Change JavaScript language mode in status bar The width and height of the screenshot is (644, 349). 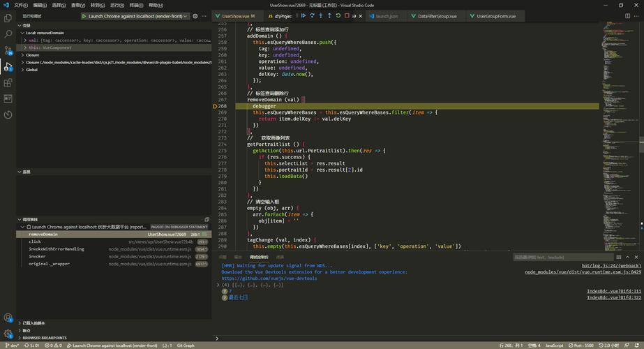[554, 346]
